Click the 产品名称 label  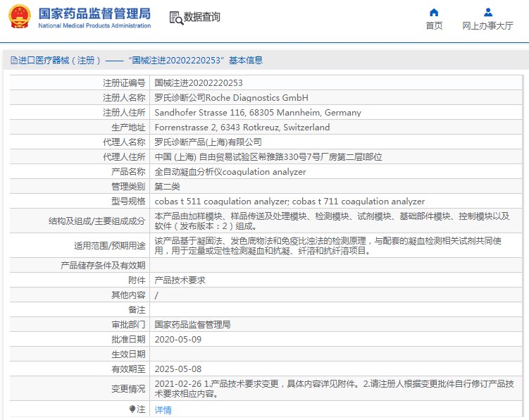[x=128, y=172]
